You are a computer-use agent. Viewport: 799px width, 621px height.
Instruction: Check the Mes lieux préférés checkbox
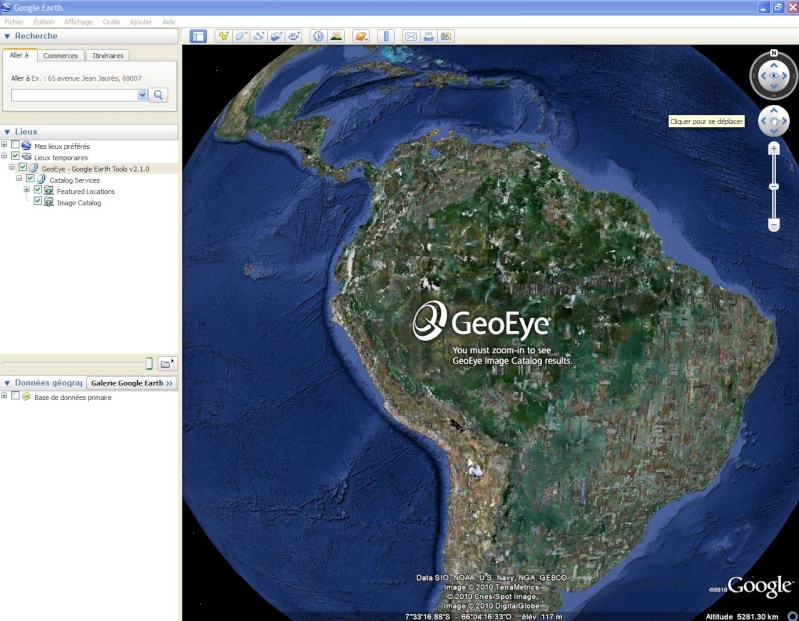pos(15,145)
